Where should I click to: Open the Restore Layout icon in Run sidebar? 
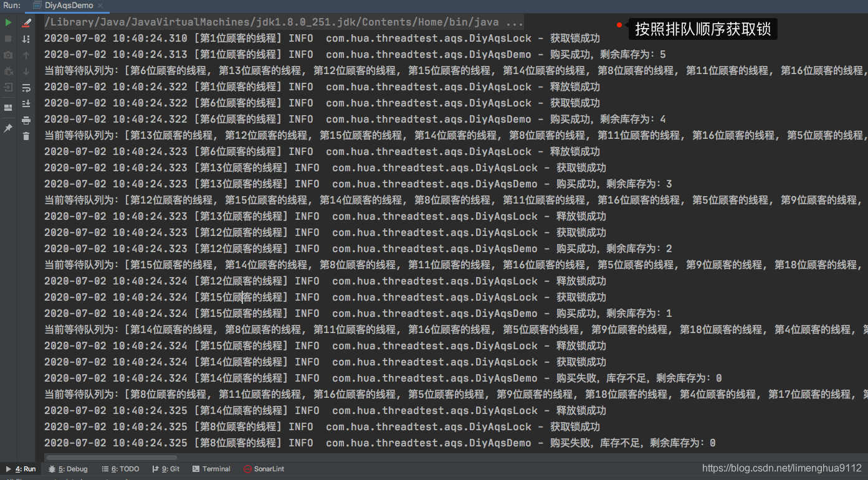[x=8, y=108]
